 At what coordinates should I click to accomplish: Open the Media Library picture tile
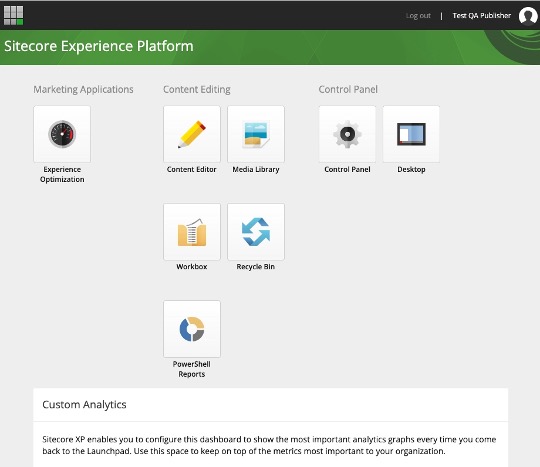tap(256, 134)
